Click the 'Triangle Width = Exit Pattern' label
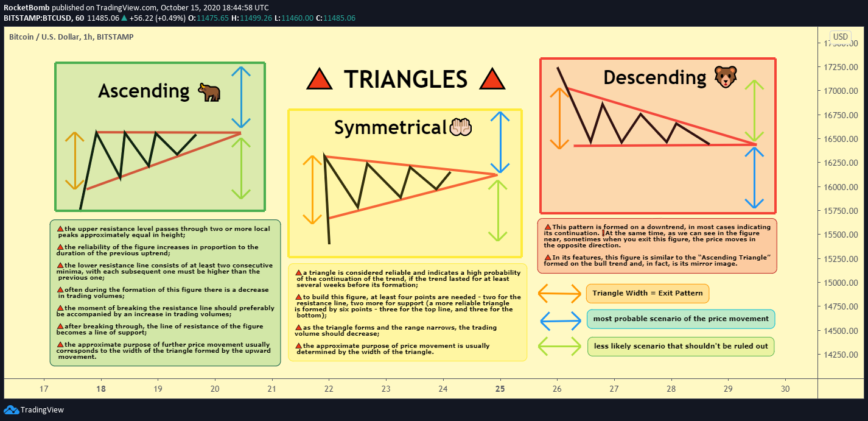868x421 pixels. pos(648,293)
